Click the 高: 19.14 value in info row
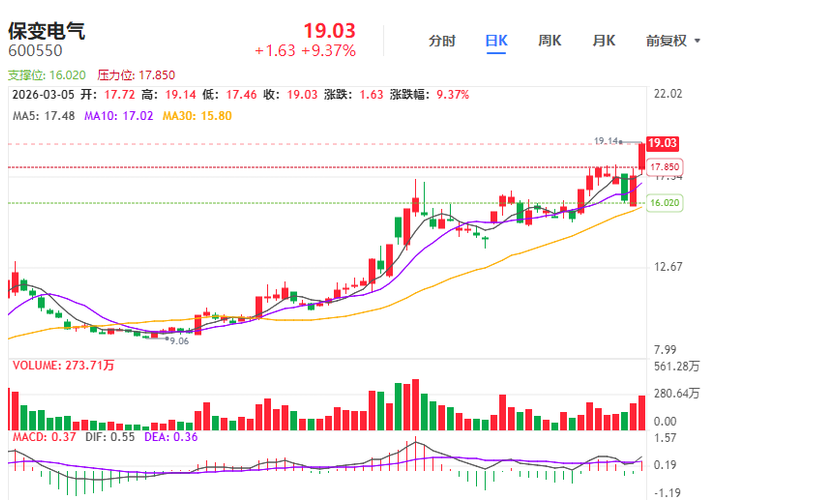The width and height of the screenshot is (835, 500). coord(169,95)
